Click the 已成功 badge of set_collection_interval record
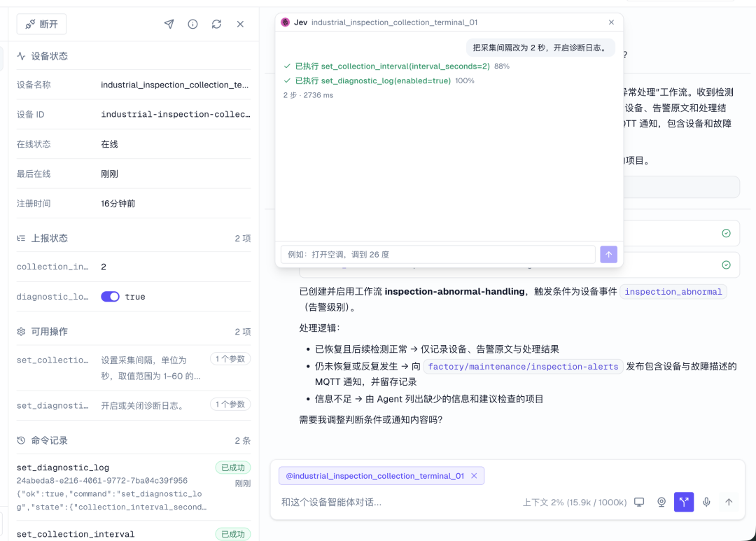Image resolution: width=756 pixels, height=541 pixels. point(233,534)
